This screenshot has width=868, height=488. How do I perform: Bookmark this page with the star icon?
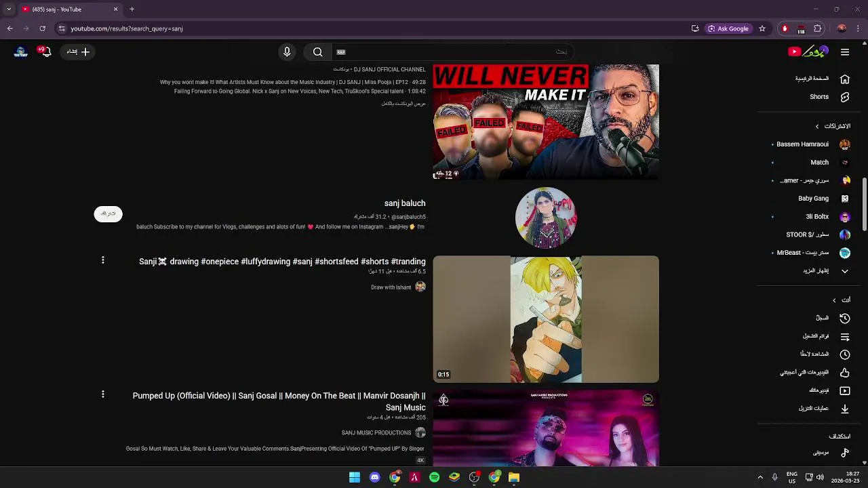[762, 28]
